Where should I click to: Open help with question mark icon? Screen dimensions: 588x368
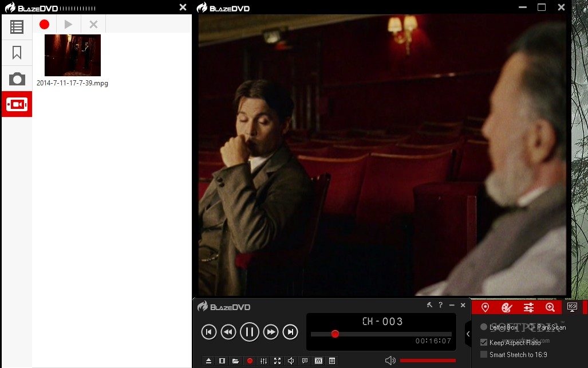[441, 305]
